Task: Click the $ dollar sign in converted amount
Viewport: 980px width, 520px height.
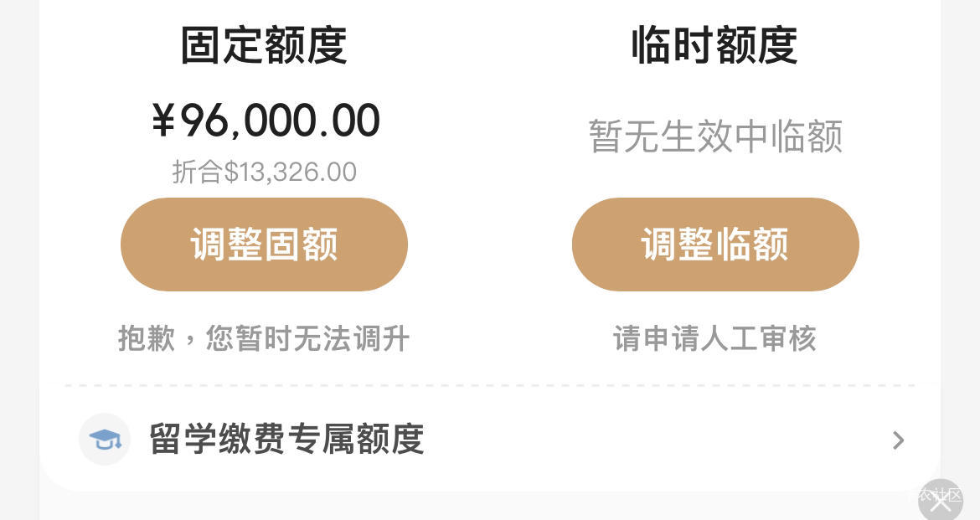Action: pyautogui.click(x=231, y=172)
